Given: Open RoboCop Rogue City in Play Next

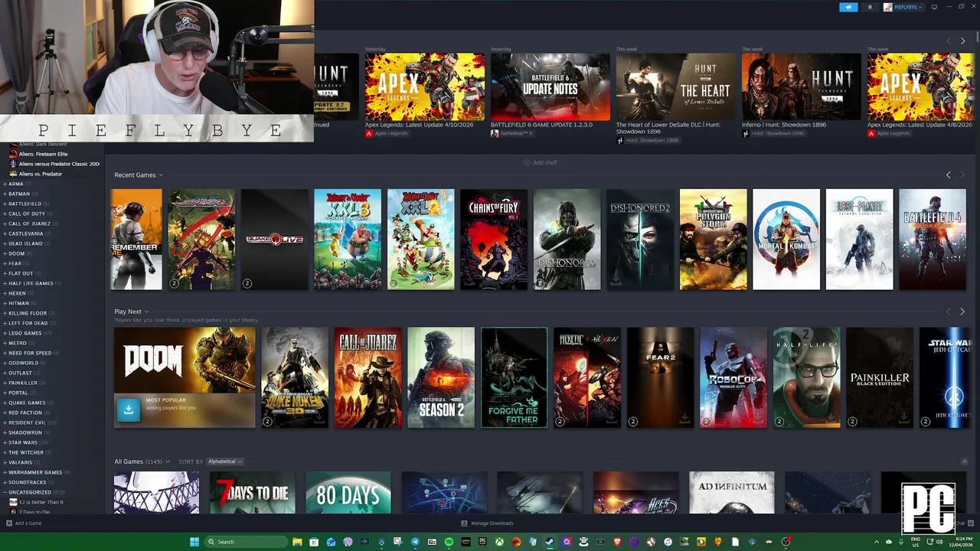Looking at the screenshot, I should pyautogui.click(x=733, y=377).
